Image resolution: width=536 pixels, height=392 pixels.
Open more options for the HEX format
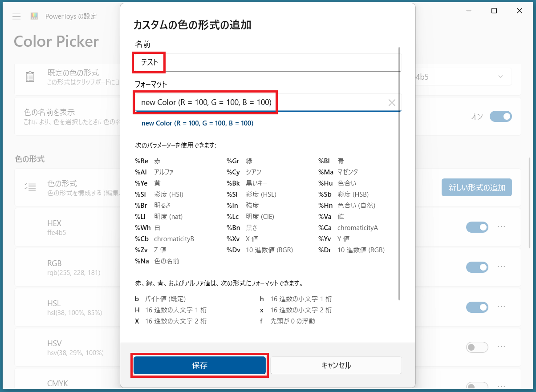click(501, 227)
